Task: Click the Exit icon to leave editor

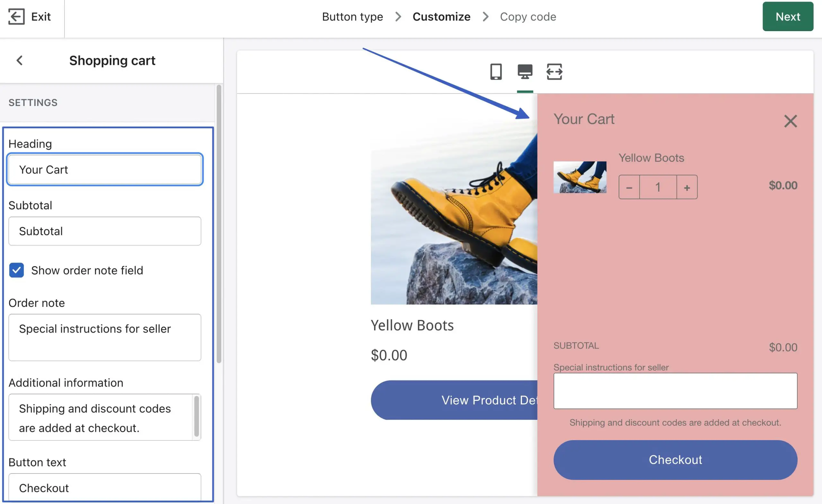Action: (16, 16)
